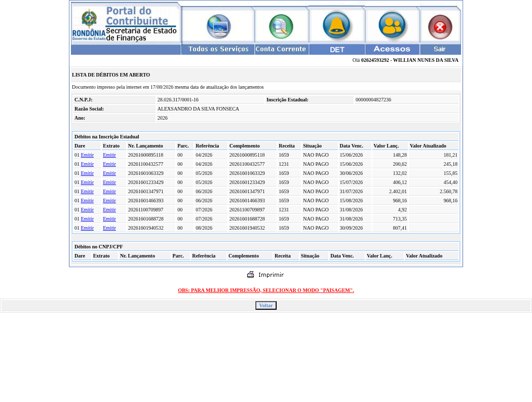Open the Acessos users icon

(x=392, y=25)
